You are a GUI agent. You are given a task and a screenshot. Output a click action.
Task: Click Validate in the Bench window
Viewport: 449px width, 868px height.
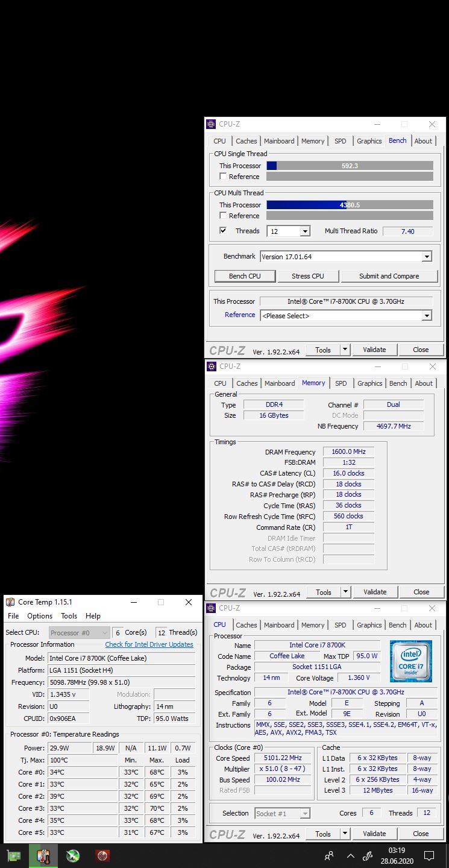tap(374, 350)
